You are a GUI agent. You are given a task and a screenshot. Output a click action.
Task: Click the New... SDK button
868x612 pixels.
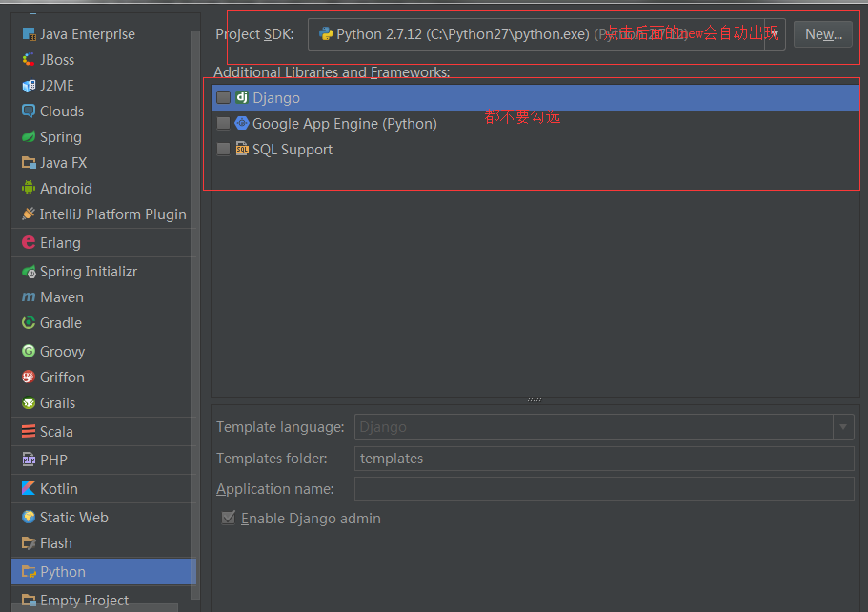[823, 34]
